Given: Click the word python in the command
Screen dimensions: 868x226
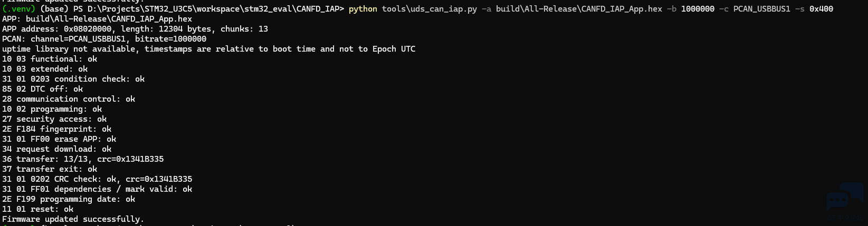Looking at the screenshot, I should click(x=363, y=9).
